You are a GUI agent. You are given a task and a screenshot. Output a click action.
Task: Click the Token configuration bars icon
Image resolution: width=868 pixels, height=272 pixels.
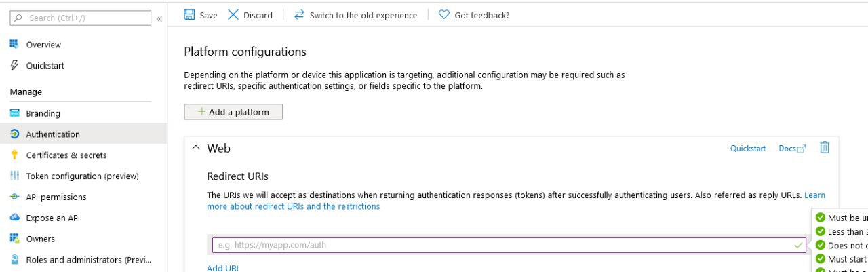click(14, 176)
